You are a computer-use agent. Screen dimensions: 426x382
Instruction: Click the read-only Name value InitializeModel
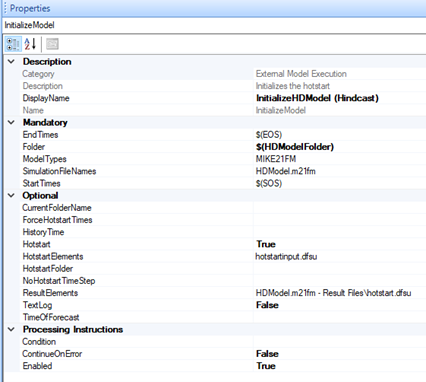[281, 110]
